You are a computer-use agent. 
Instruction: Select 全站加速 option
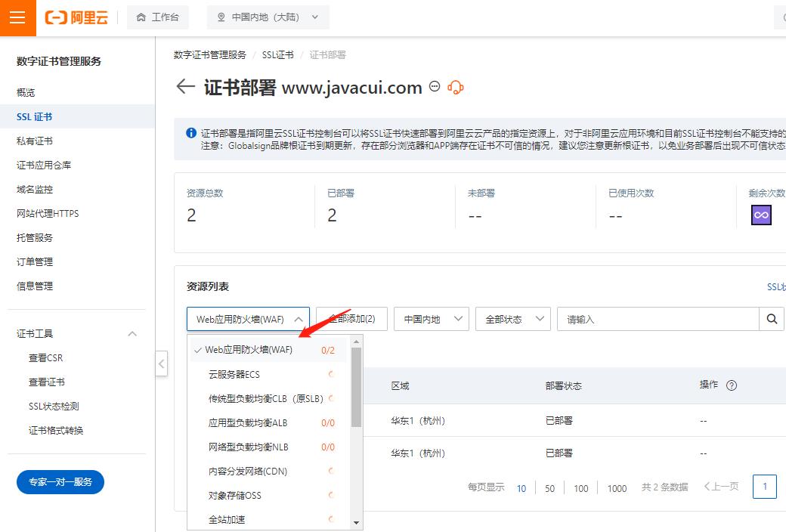268,519
